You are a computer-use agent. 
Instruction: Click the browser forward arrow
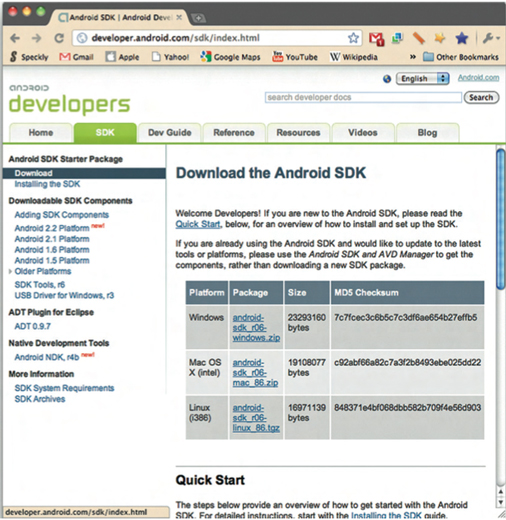pyautogui.click(x=36, y=38)
